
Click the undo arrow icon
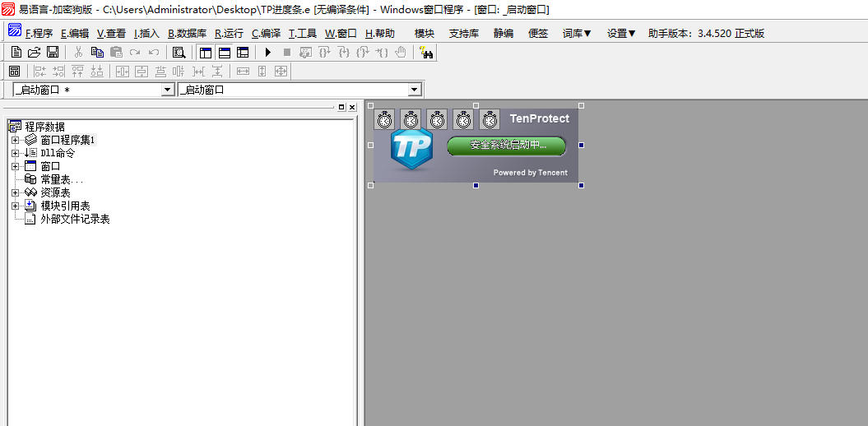[154, 53]
